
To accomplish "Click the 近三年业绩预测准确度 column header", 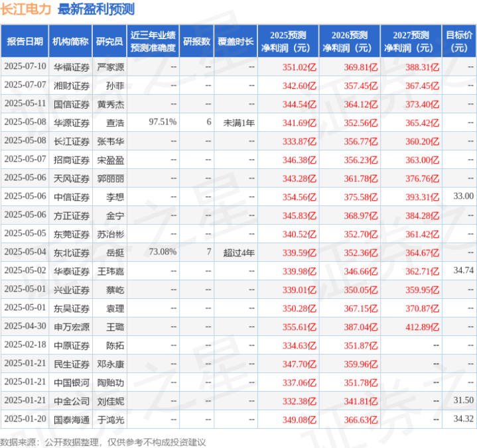I will pos(153,41).
